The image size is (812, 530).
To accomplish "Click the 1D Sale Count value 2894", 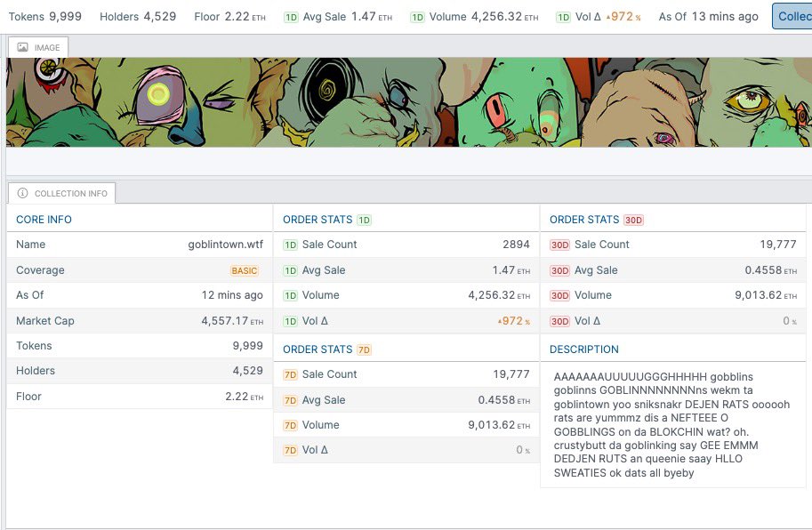I will coord(517,245).
